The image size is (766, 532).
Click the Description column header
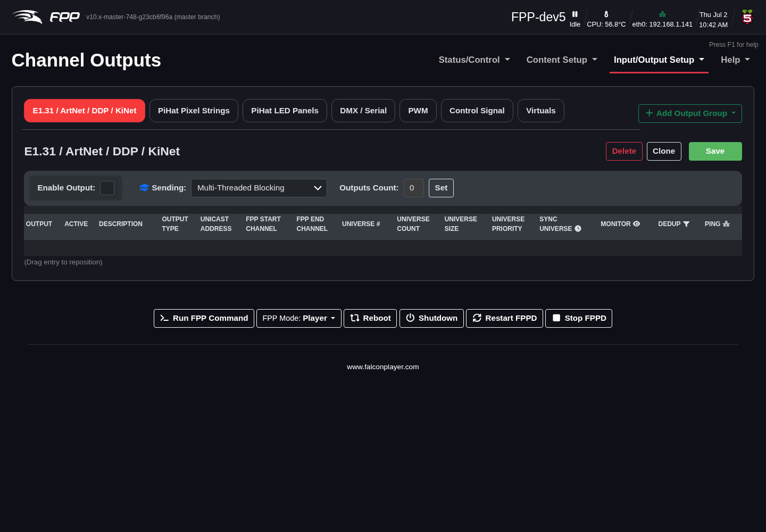(121, 224)
